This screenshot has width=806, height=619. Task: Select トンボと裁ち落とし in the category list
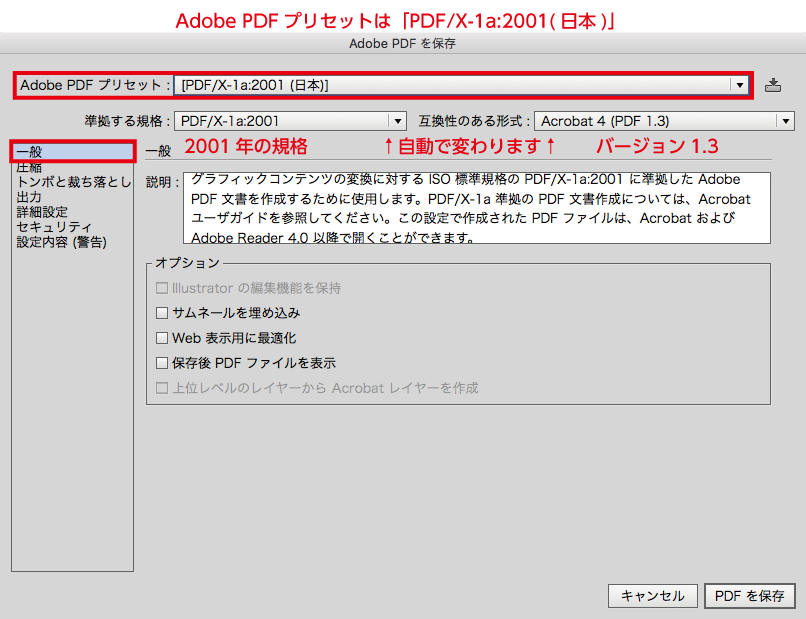point(74,182)
